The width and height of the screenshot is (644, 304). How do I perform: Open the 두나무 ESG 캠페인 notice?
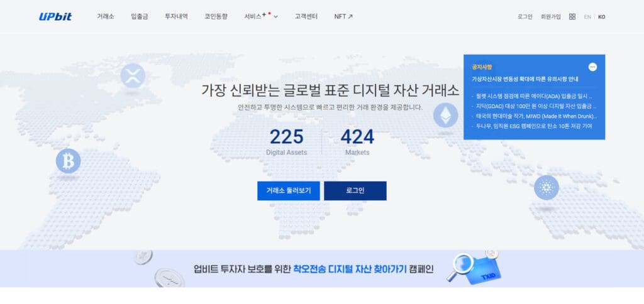(535, 126)
